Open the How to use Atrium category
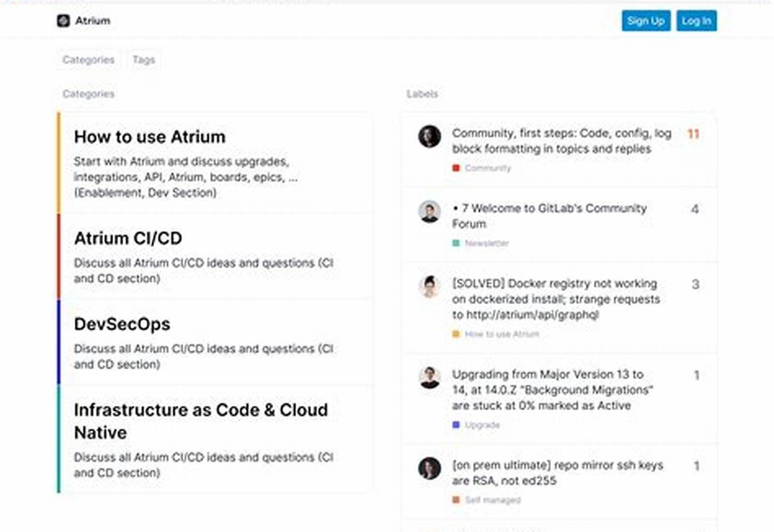The width and height of the screenshot is (774, 532). click(x=149, y=137)
